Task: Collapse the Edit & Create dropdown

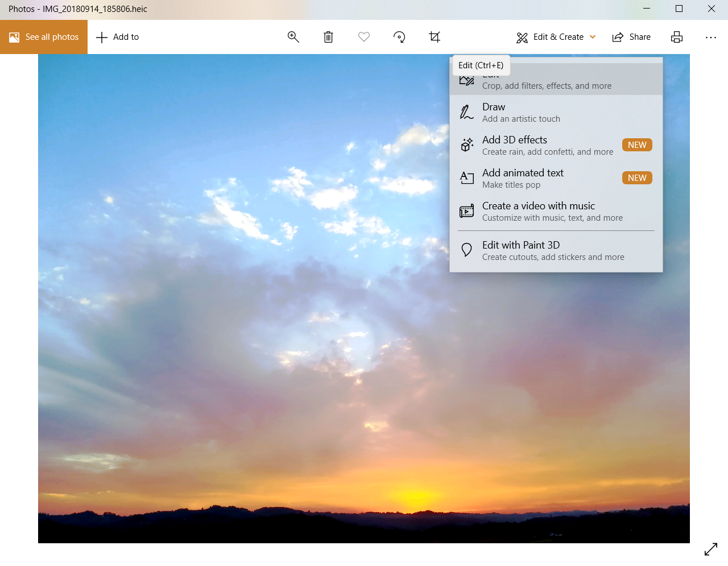Action: point(556,37)
